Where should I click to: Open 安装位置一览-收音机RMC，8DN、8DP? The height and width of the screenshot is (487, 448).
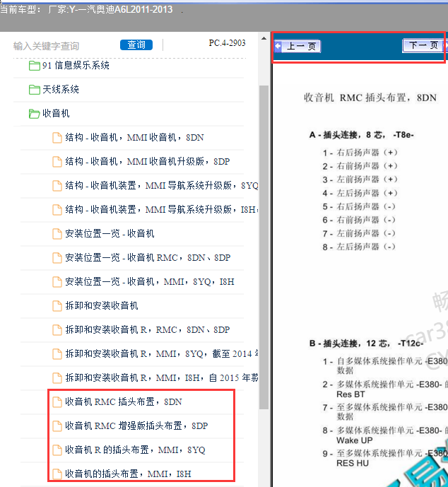pyautogui.click(x=148, y=258)
